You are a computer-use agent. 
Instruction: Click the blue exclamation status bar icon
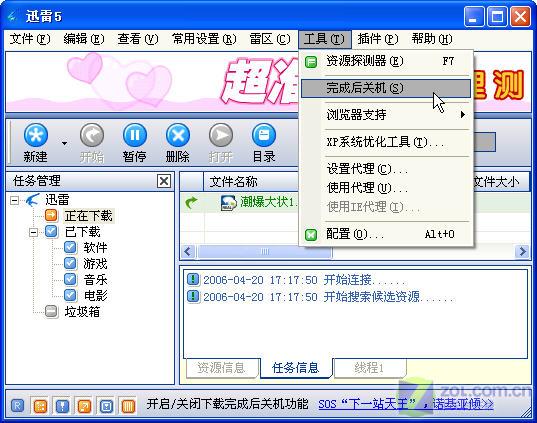pos(62,406)
